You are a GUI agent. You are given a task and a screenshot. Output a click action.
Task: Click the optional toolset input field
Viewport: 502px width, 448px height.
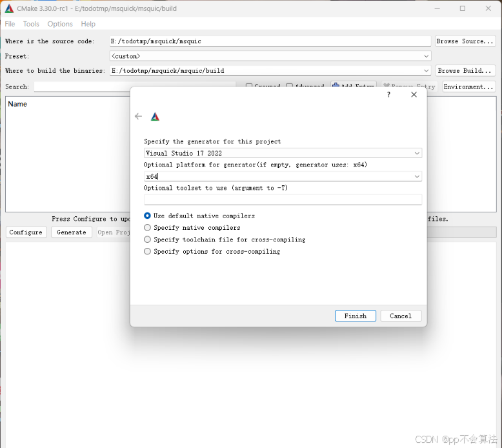point(283,199)
